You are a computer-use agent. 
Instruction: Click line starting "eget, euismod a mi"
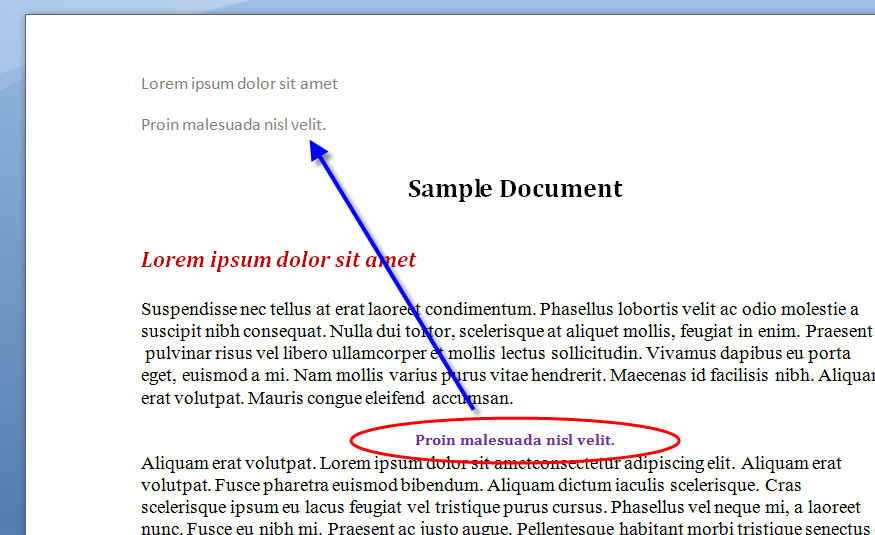point(508,375)
